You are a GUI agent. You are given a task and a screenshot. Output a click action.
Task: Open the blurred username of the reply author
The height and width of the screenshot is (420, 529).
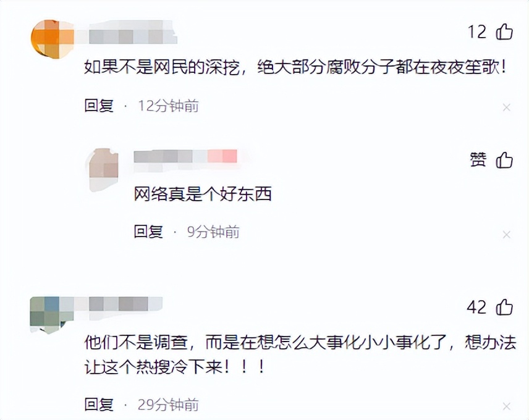coord(185,157)
